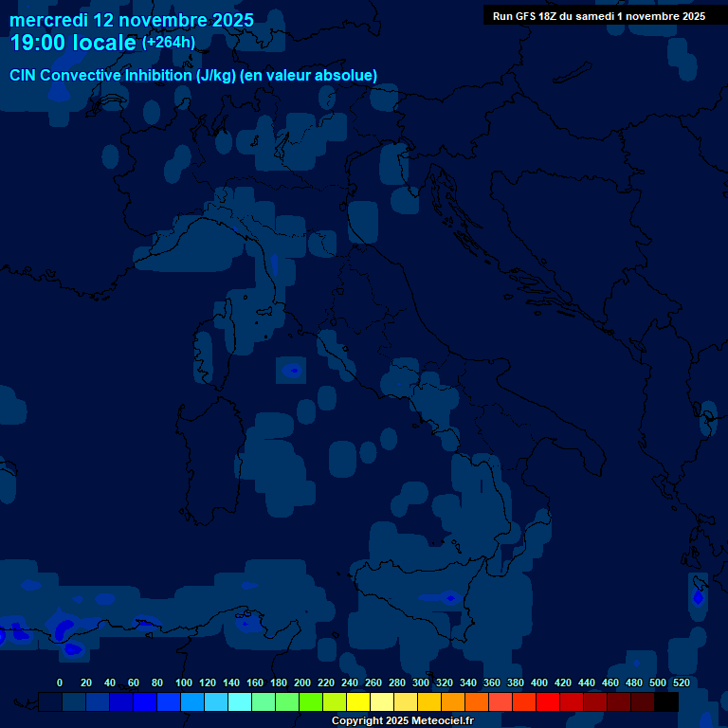This screenshot has width=728, height=728.
Task: Click the '140' legend value
Action: tap(231, 682)
